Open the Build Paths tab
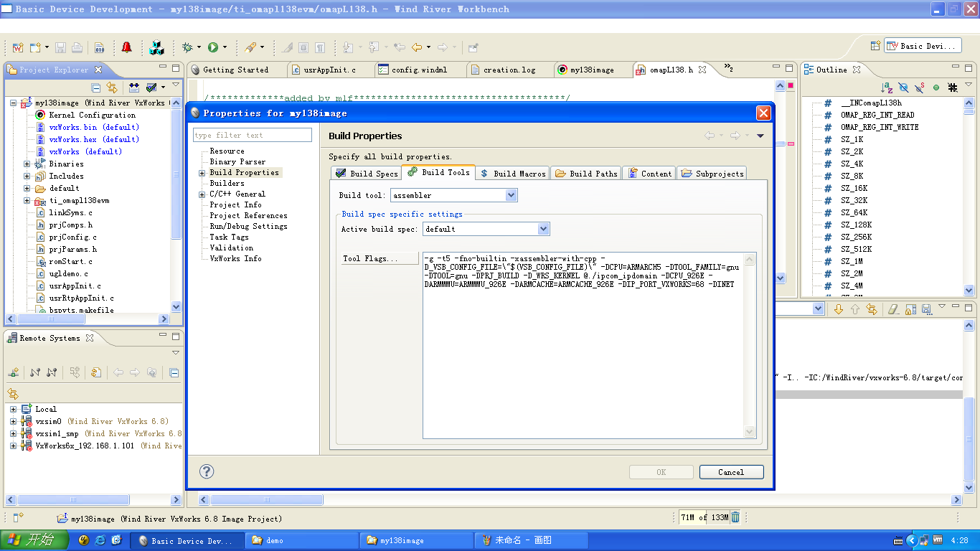Screen dimensions: 980x551 pos(586,174)
